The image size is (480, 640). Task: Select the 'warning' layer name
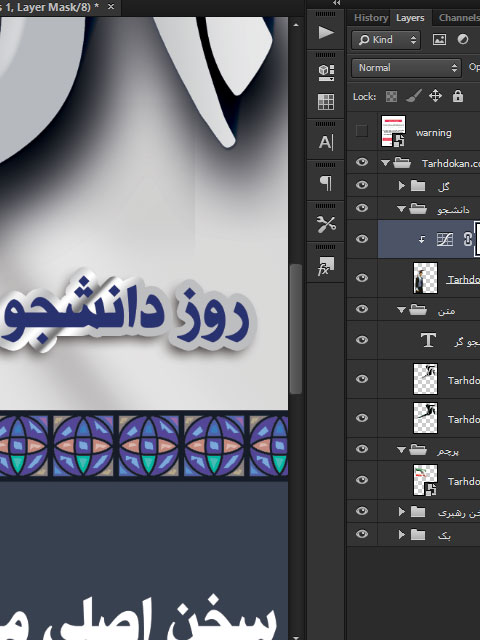[433, 133]
